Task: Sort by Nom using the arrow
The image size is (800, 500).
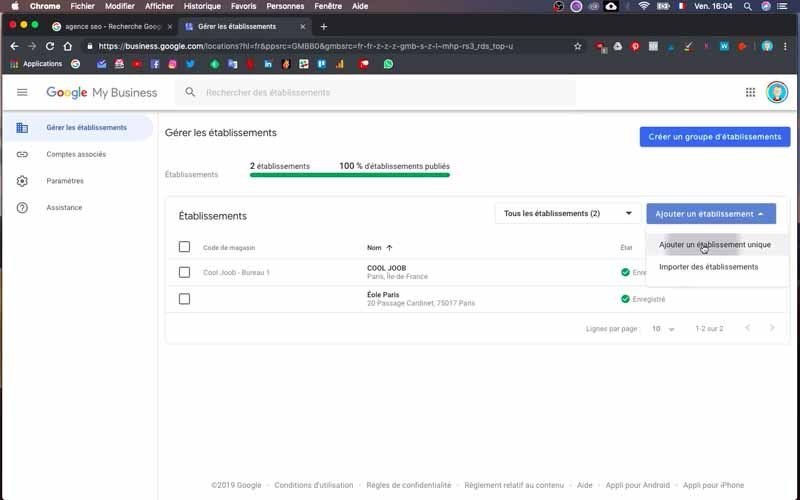Action: (x=389, y=247)
